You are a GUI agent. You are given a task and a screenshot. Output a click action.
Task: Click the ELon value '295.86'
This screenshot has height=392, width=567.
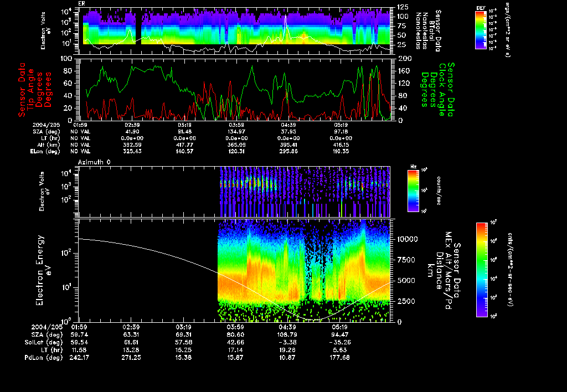click(x=288, y=152)
